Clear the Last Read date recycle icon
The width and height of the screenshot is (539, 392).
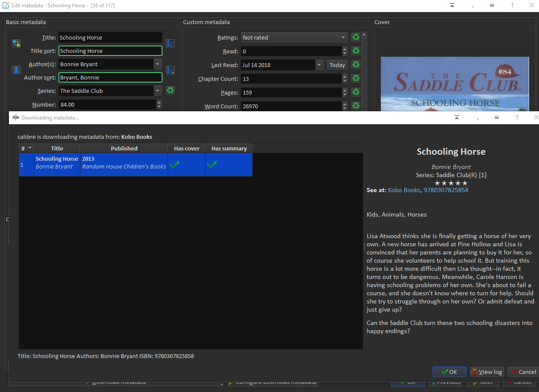(355, 65)
